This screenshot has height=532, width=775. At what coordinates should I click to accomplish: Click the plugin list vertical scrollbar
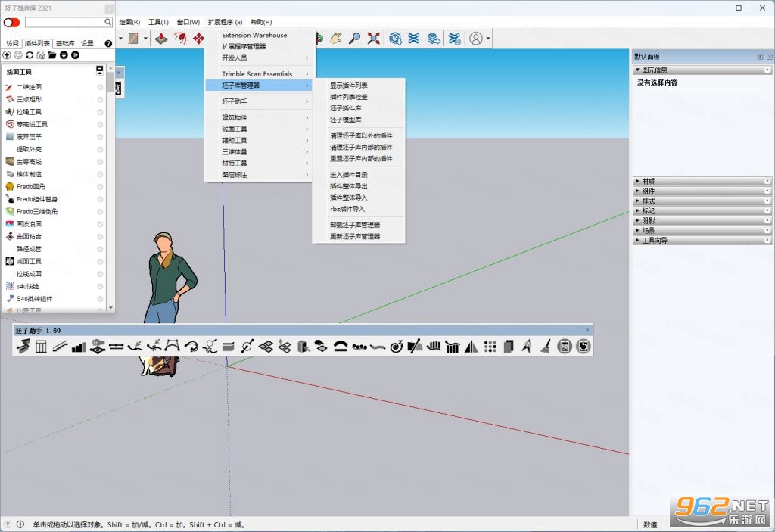pos(110,188)
